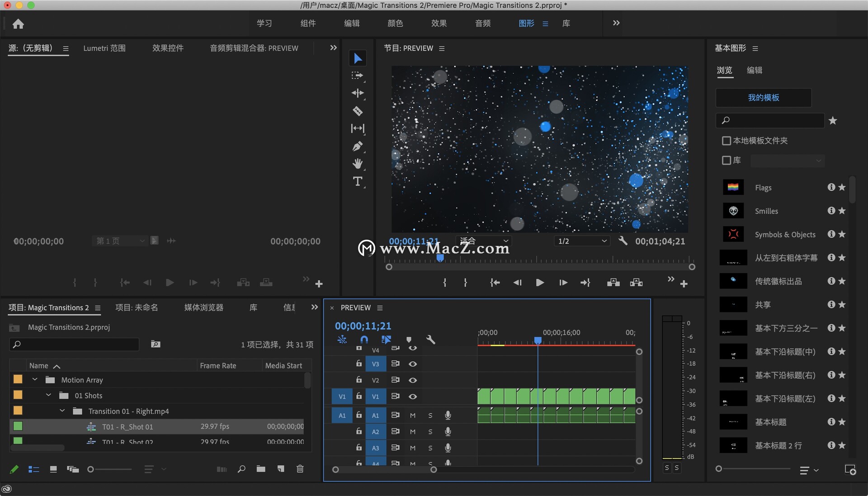The height and width of the screenshot is (496, 868).
Task: Select the Track Select Forward tool
Action: [357, 76]
